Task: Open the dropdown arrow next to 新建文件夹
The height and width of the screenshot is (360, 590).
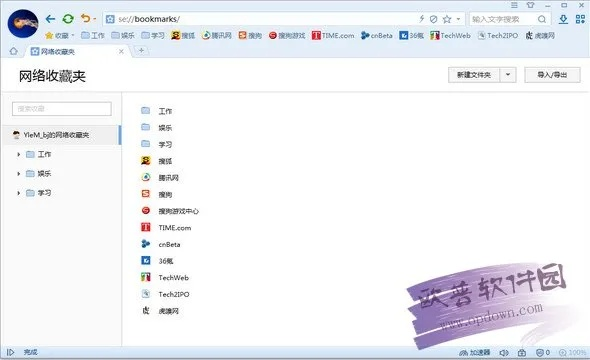Action: (x=508, y=75)
